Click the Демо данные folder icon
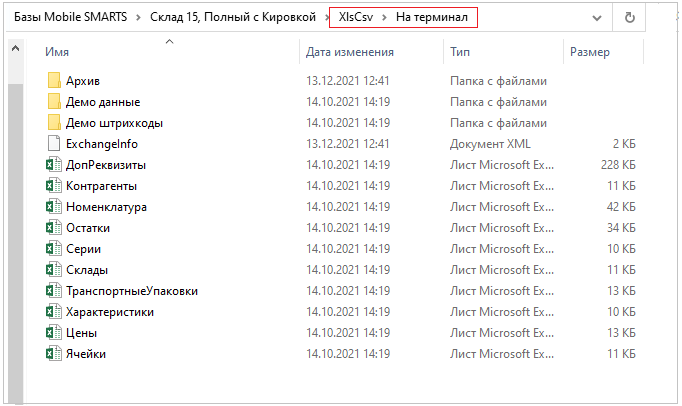682x406 pixels. click(x=54, y=101)
